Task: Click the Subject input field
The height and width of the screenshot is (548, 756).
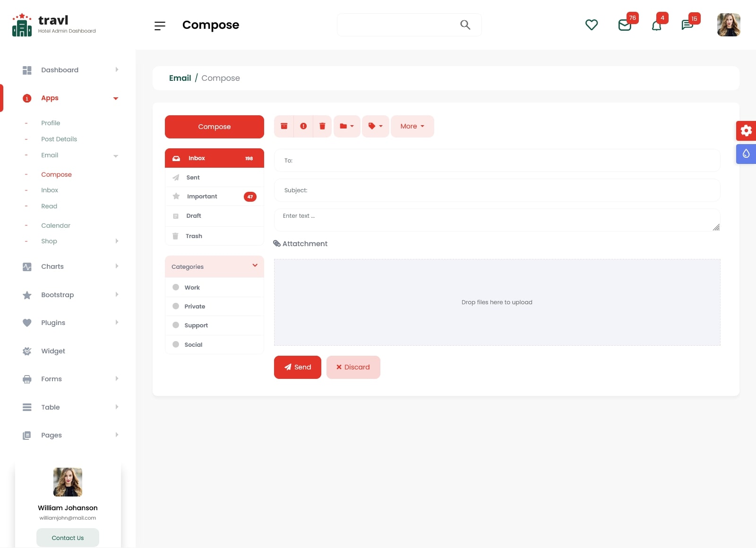Action: [497, 190]
